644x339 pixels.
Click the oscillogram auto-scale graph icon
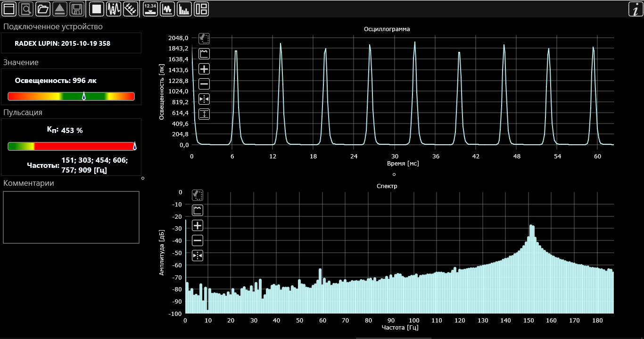point(204,53)
